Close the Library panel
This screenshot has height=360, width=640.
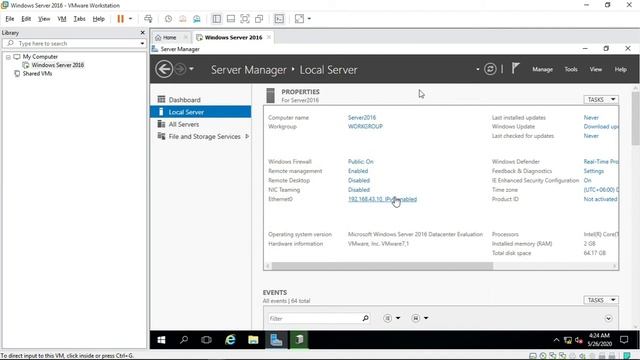pyautogui.click(x=142, y=33)
